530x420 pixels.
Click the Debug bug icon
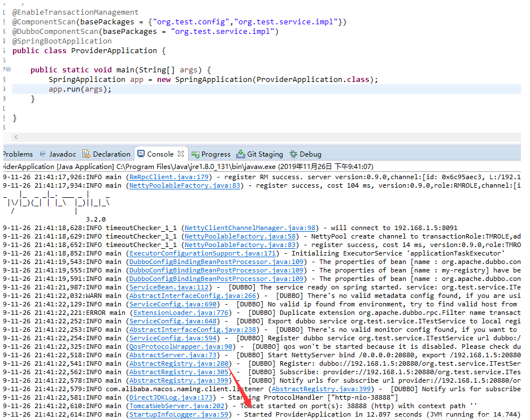293,154
